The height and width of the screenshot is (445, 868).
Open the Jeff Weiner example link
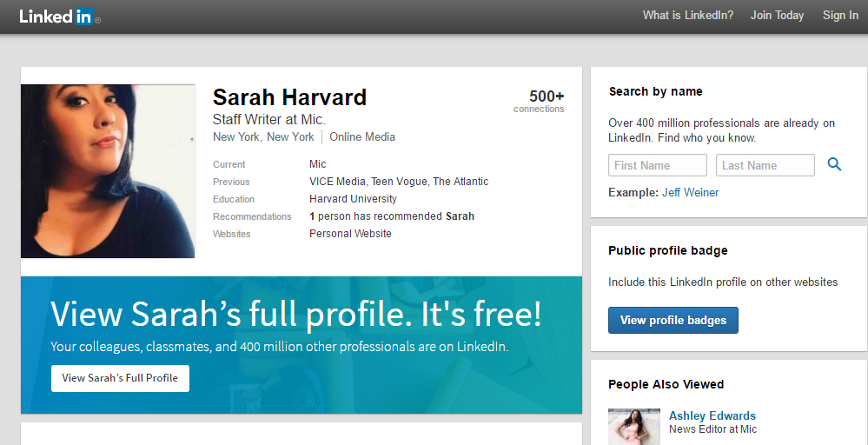coord(690,193)
